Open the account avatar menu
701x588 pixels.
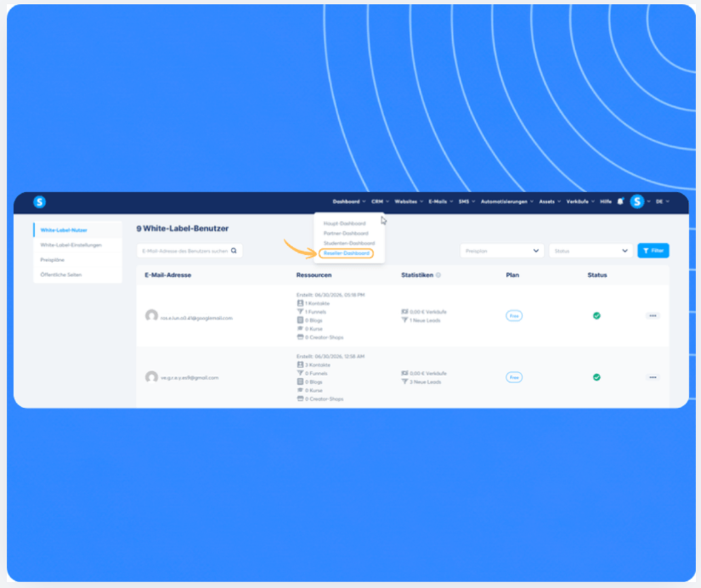(637, 201)
